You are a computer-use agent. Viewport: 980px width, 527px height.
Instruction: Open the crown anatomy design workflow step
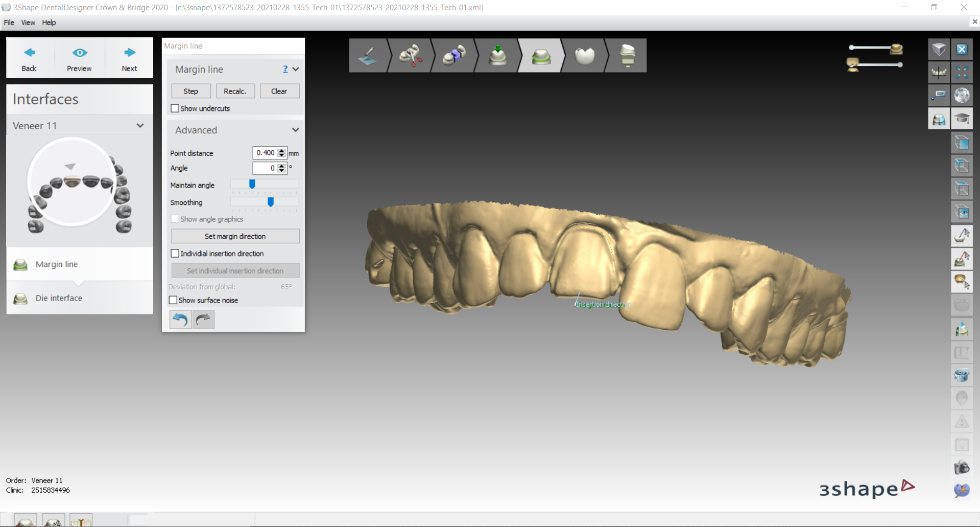(585, 55)
